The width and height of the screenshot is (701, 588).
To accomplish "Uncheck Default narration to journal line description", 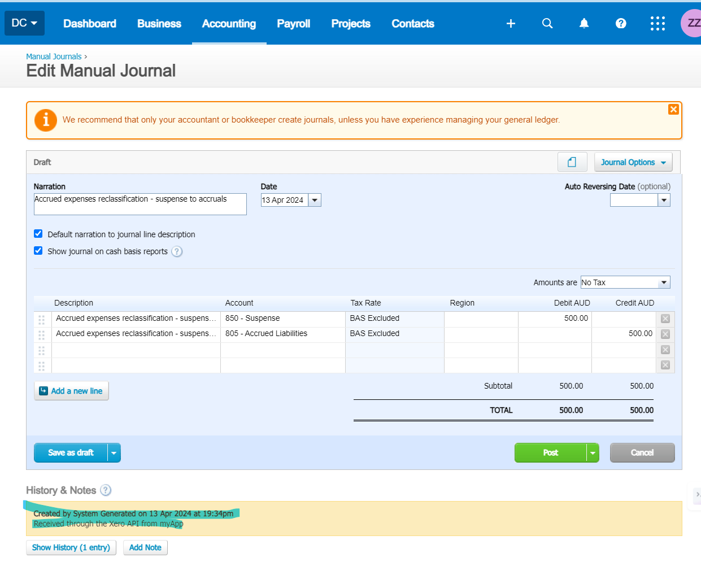I will [x=38, y=234].
